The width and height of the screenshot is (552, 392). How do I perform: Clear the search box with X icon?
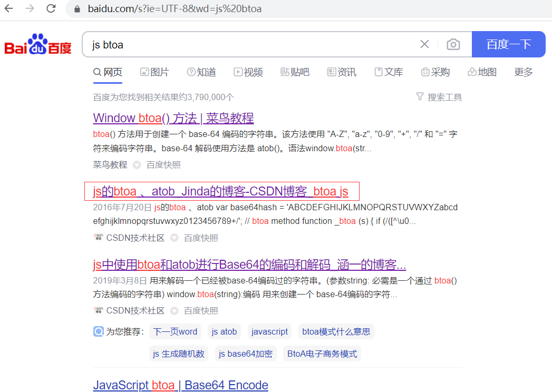click(424, 44)
